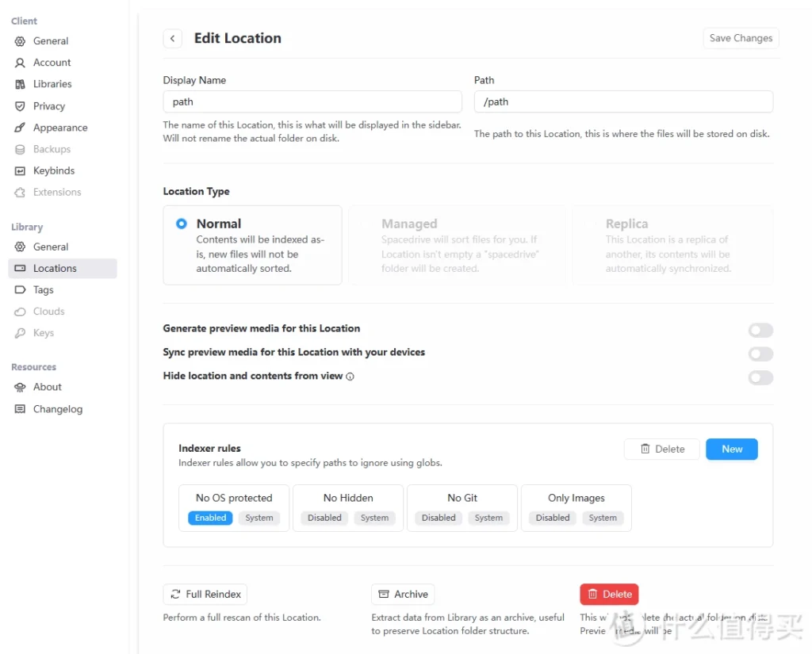Image resolution: width=812 pixels, height=654 pixels.
Task: Click the red Delete location button
Action: 608,594
